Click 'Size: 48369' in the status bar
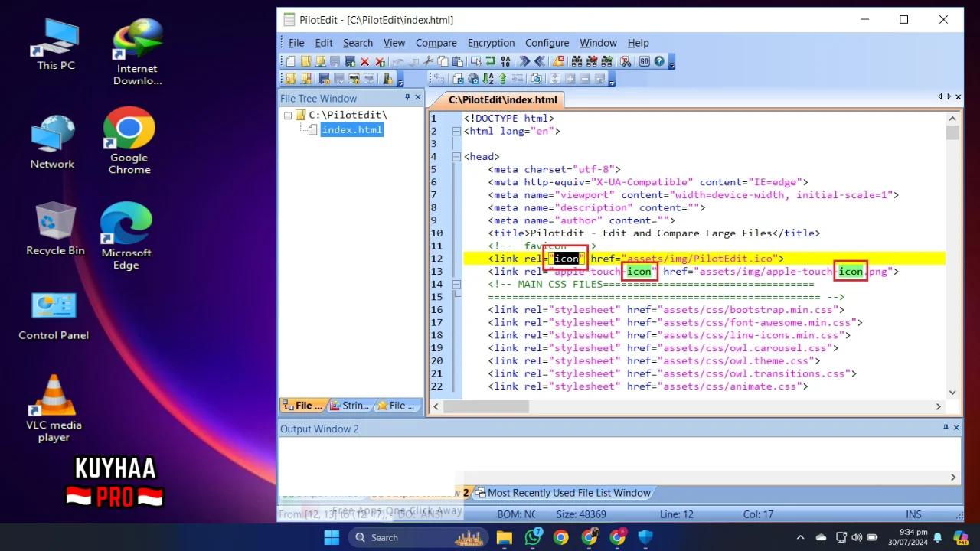This screenshot has width=980, height=551. click(580, 514)
